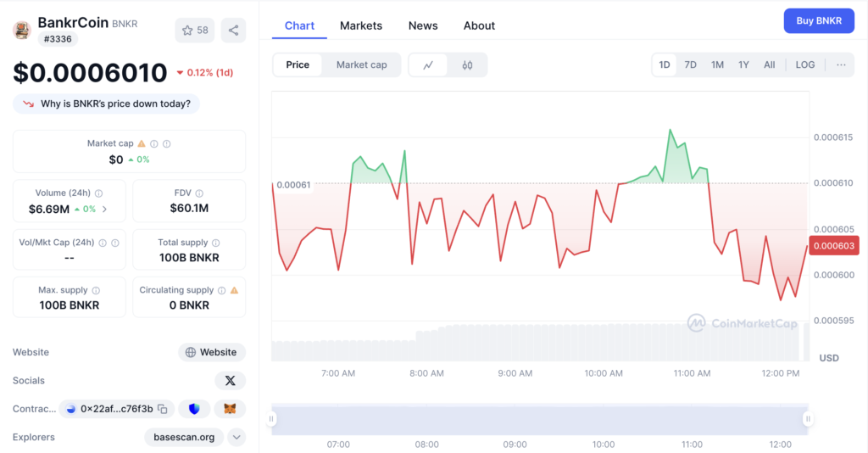Open the Chart tab
The height and width of the screenshot is (453, 868).
click(299, 26)
